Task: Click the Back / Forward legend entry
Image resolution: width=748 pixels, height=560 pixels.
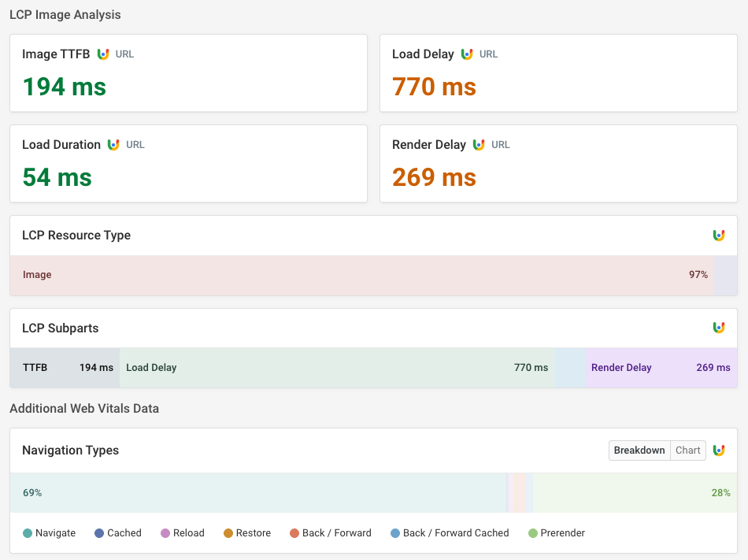Action: pyautogui.click(x=330, y=532)
